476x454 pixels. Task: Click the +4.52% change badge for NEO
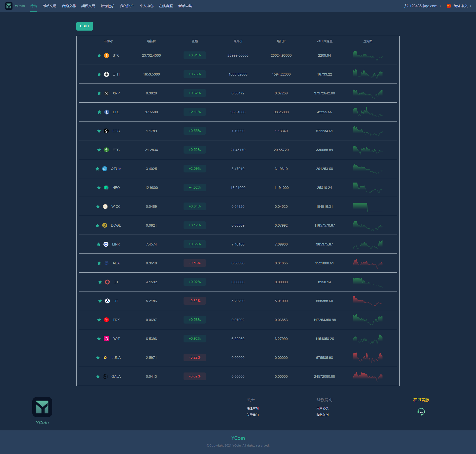(x=194, y=188)
